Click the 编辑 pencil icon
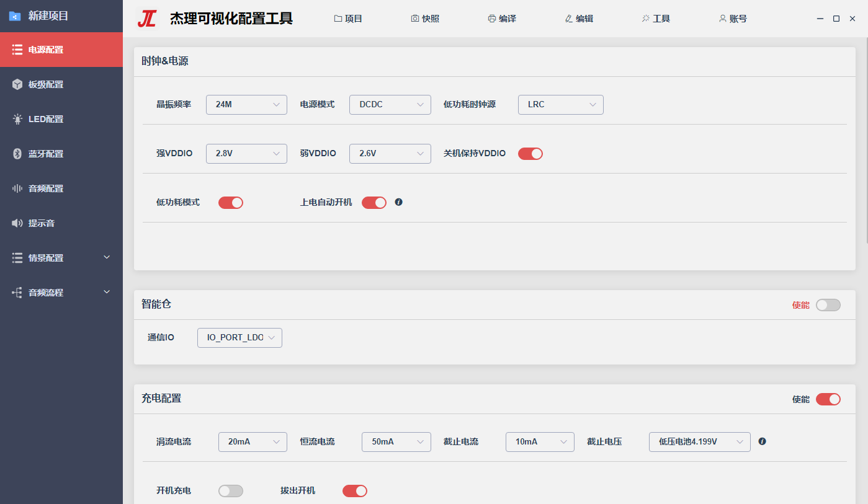This screenshot has width=868, height=504. pyautogui.click(x=569, y=19)
